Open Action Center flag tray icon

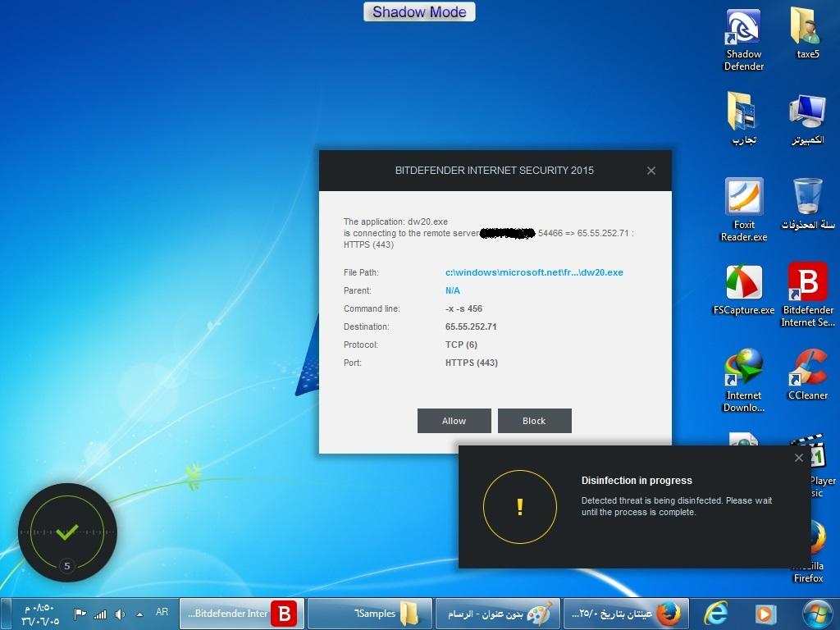click(x=80, y=614)
